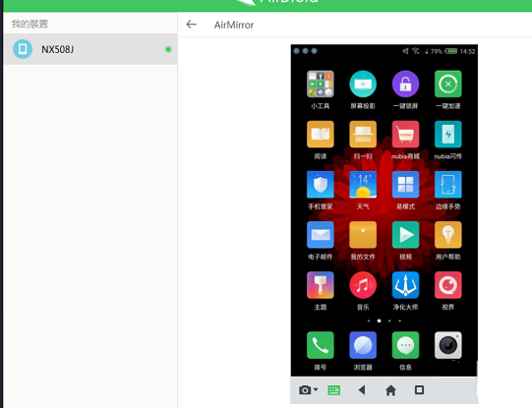532x408 pixels.
Task: Tap the 一键锁屏 purple lock icon
Action: [x=405, y=85]
